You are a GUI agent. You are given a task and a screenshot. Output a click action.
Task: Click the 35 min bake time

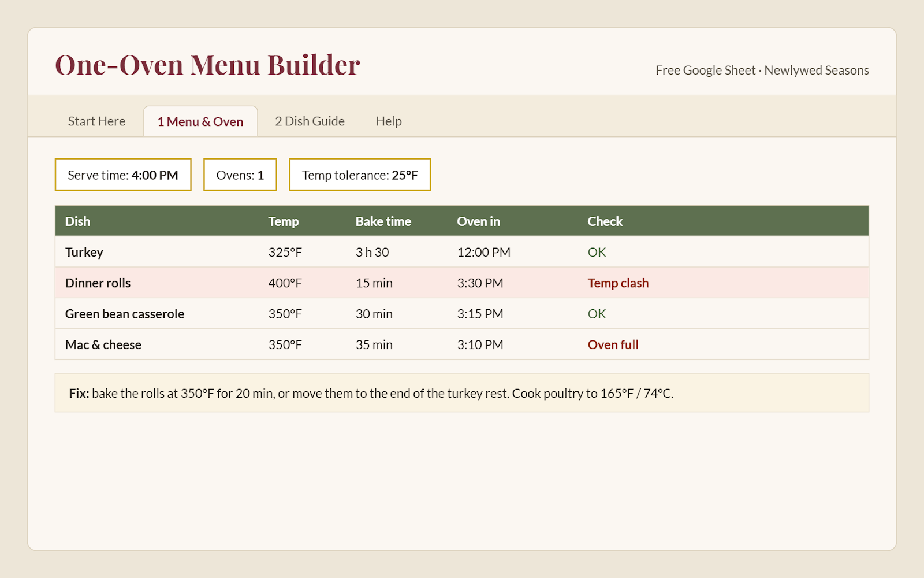tap(374, 344)
